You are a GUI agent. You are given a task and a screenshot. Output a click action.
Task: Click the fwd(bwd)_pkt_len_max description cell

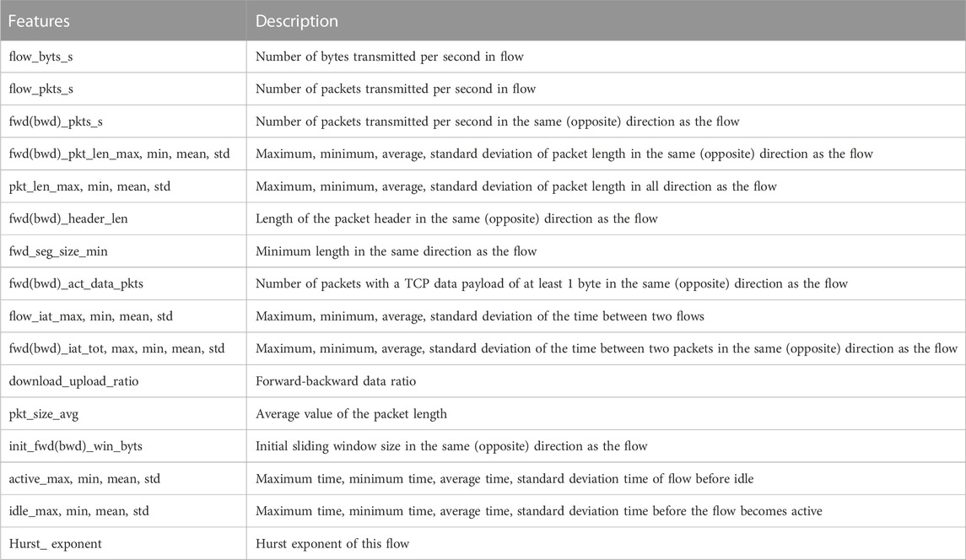(607, 154)
